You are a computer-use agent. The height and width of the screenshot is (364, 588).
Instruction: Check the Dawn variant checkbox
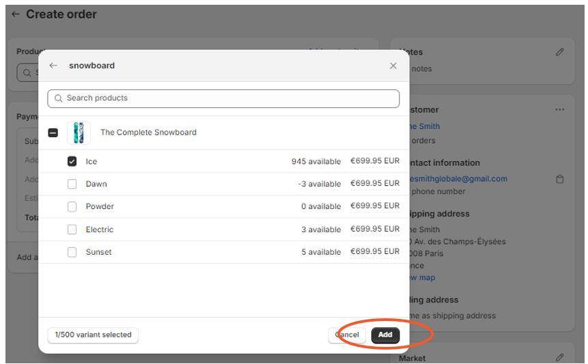pyautogui.click(x=72, y=184)
